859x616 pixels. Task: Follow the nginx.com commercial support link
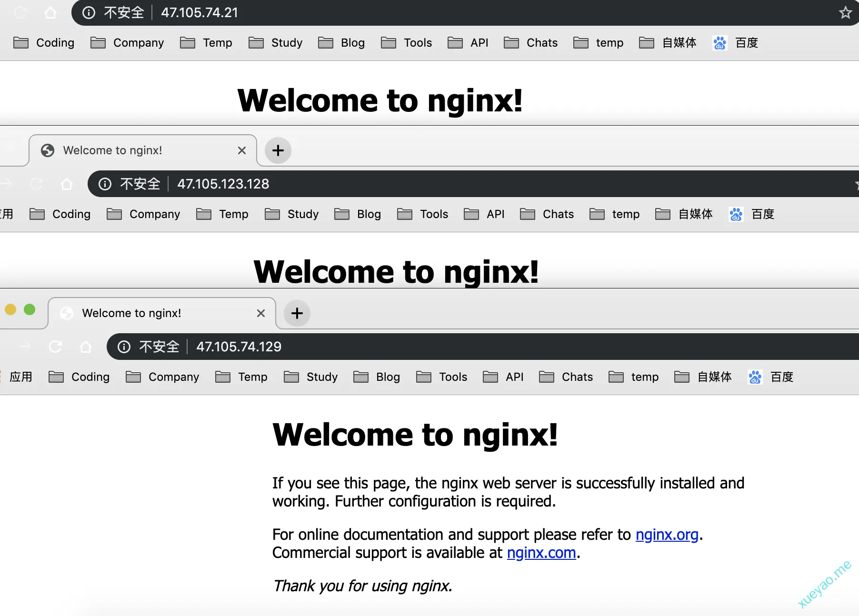pyautogui.click(x=541, y=553)
